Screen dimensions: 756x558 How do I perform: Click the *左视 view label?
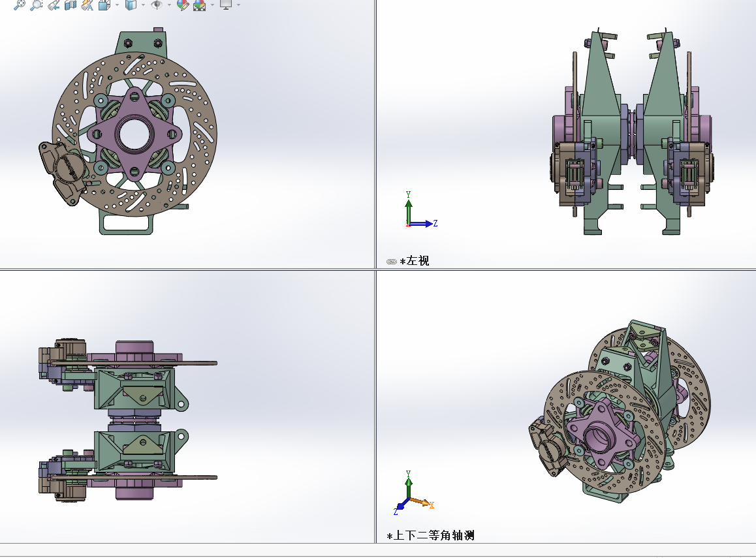pyautogui.click(x=415, y=260)
